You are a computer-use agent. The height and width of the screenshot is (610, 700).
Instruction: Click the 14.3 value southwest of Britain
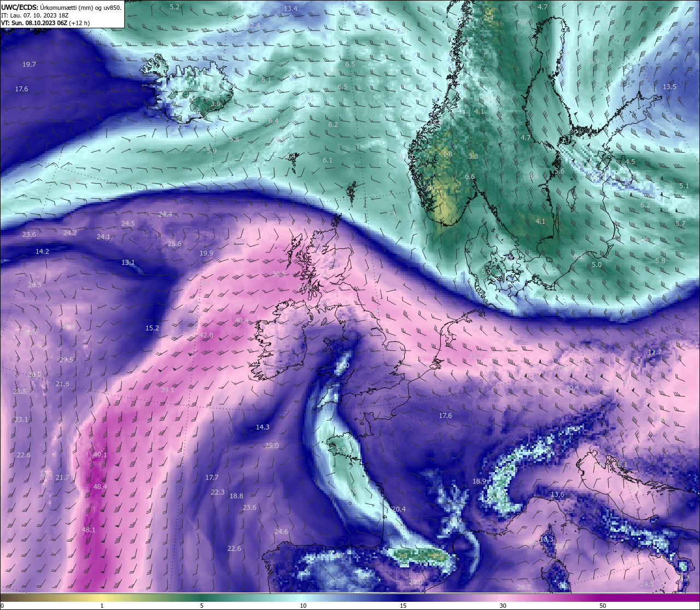(x=262, y=427)
